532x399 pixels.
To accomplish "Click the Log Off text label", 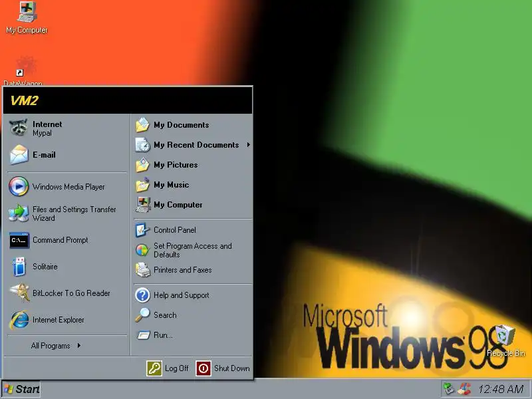I will 176,368.
